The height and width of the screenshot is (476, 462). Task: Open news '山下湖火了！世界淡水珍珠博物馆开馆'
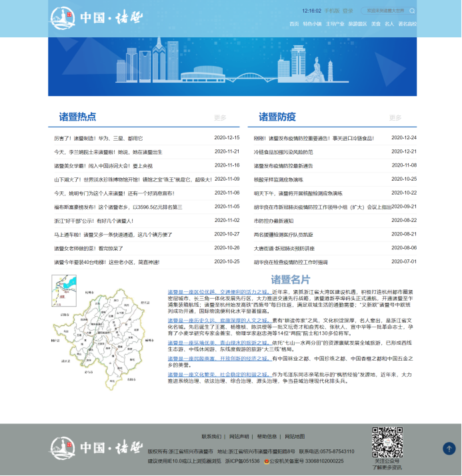tap(133, 180)
